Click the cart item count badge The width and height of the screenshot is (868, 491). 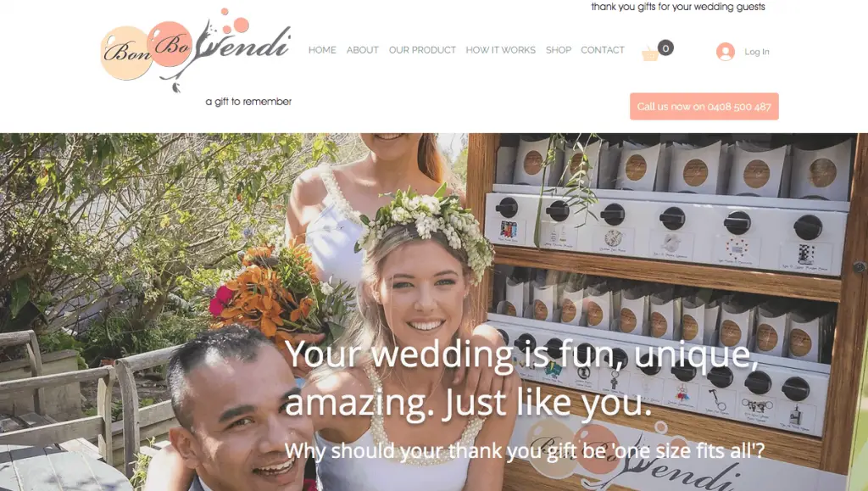pos(665,48)
